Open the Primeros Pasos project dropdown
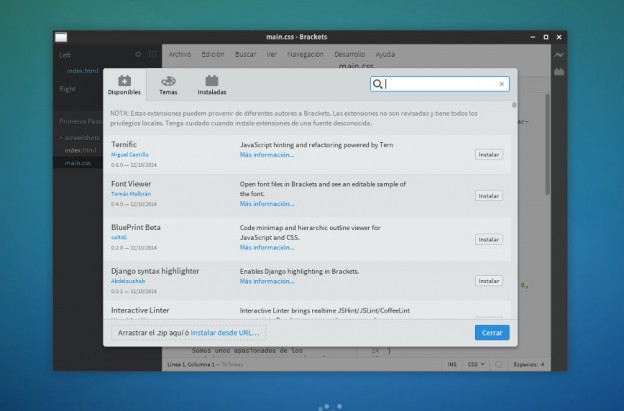Viewport: 624px width, 411px height. (x=80, y=120)
